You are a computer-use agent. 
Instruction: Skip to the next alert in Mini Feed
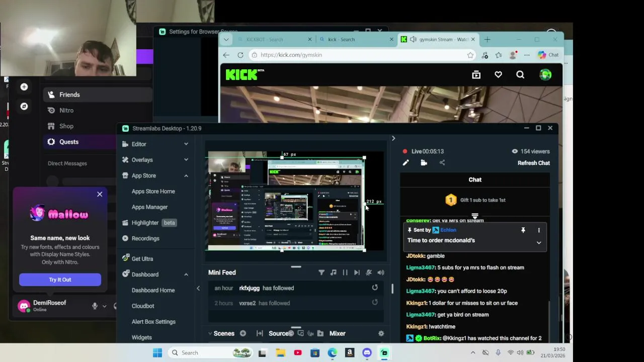click(x=357, y=273)
